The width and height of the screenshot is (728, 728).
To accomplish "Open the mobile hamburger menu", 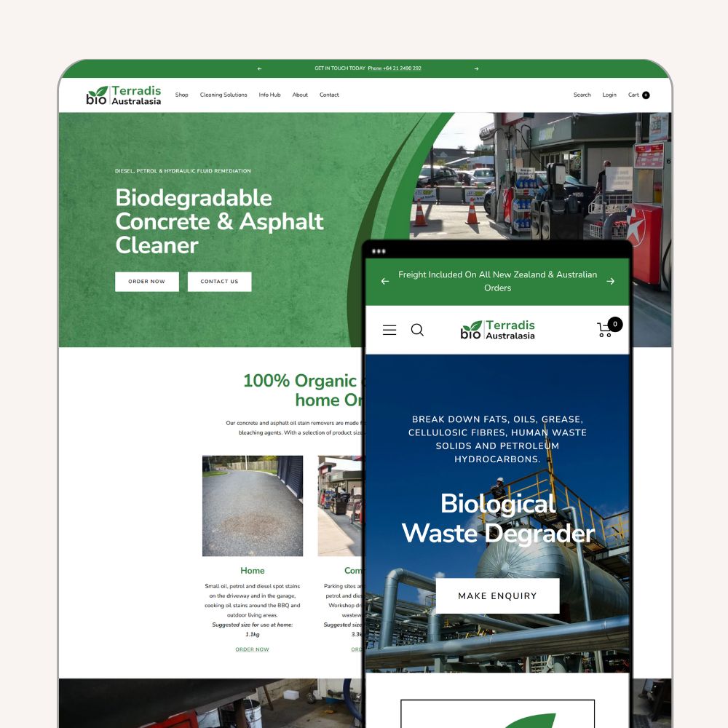I will coord(389,330).
